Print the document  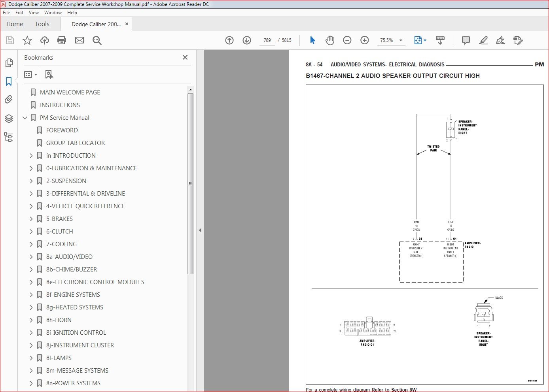[x=62, y=40]
